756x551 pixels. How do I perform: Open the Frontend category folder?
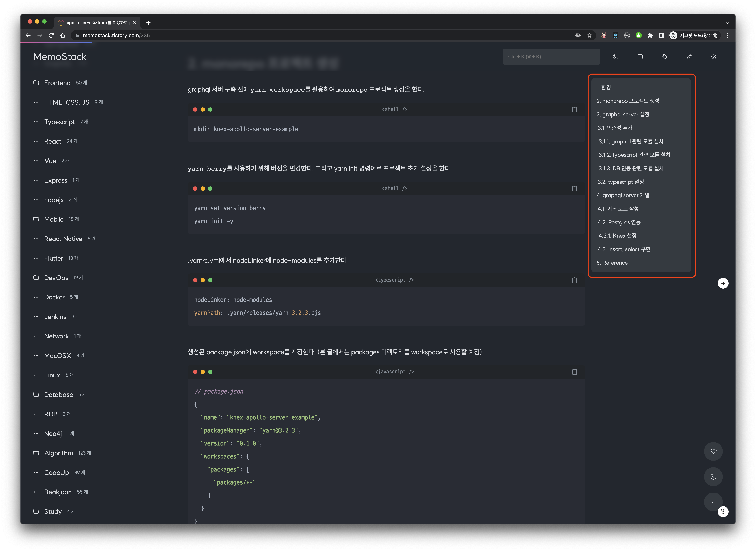pos(57,83)
